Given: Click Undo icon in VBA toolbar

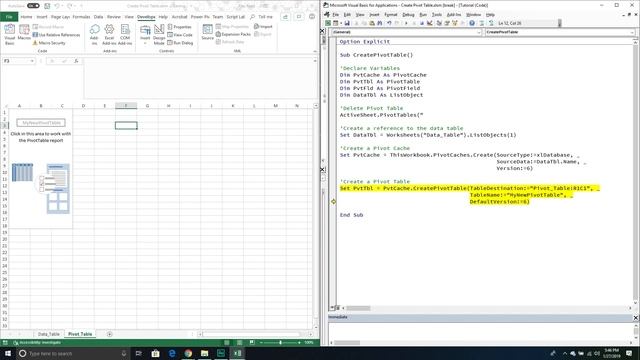Looking at the screenshot, I should tap(389, 23).
